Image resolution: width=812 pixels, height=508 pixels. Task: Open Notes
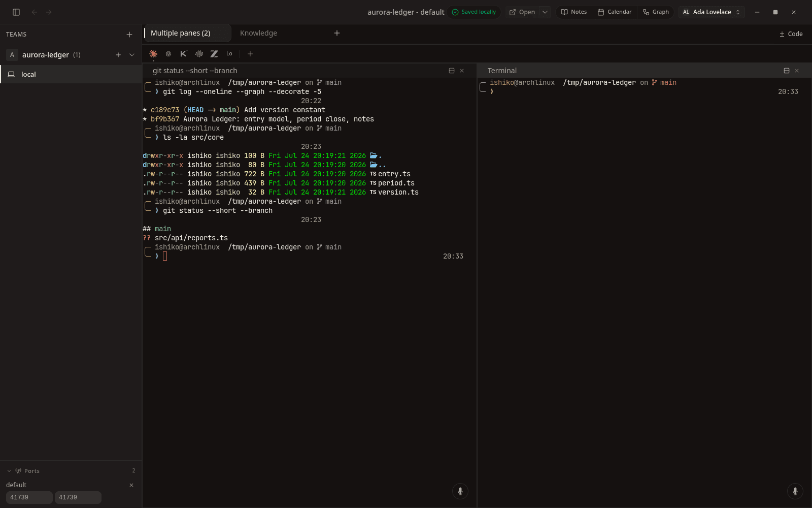tap(574, 12)
